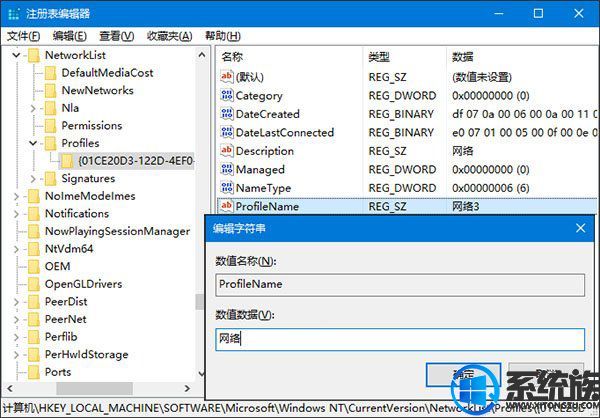Expand the PeerDist node
Viewport: 600px width, 418px height.
16,302
